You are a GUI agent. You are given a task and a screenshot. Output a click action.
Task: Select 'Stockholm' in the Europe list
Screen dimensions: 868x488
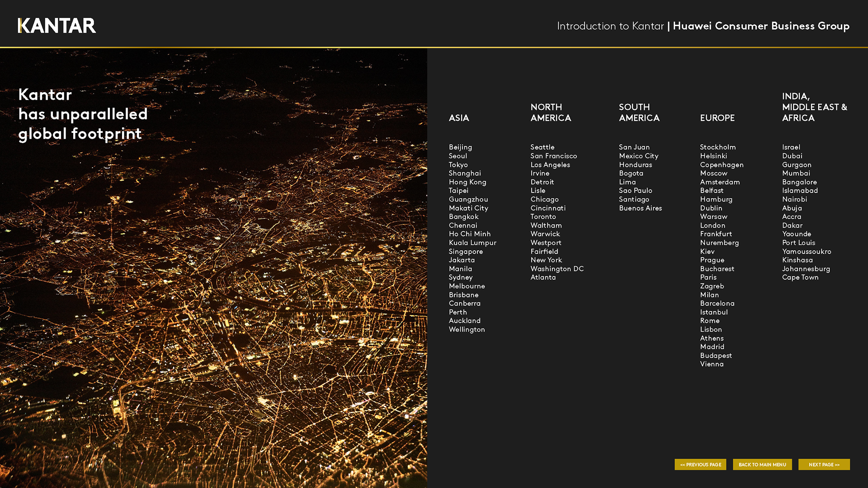coord(718,147)
